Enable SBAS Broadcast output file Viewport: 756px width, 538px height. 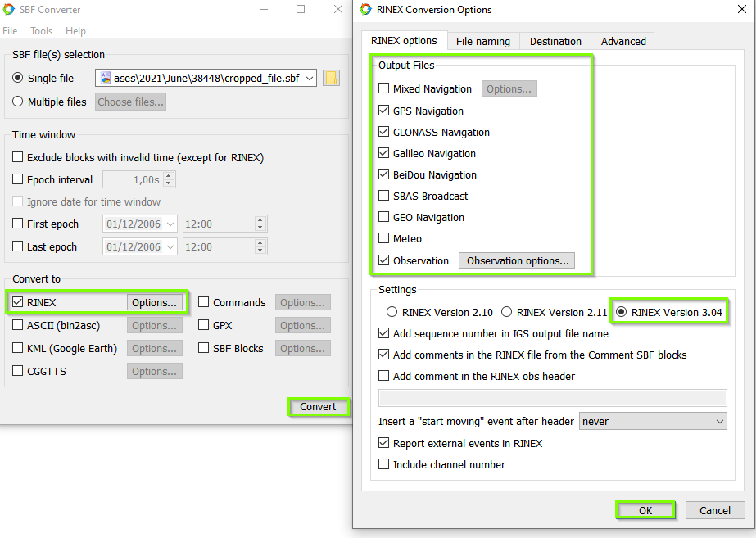tap(384, 195)
